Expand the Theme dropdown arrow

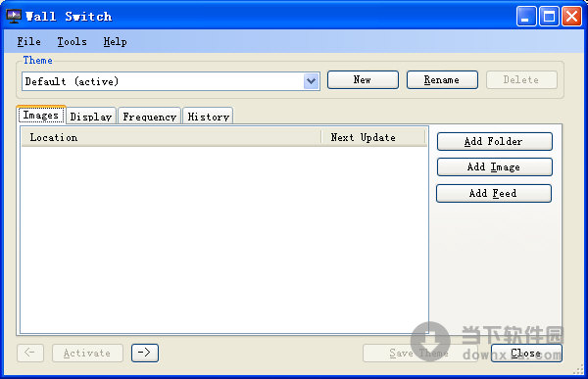(x=311, y=81)
